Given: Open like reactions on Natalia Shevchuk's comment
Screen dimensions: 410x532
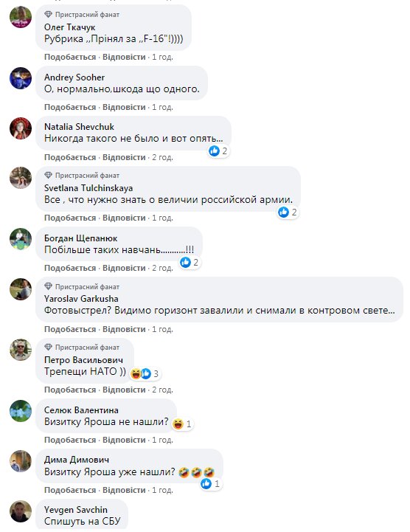Looking at the screenshot, I should click(218, 151).
